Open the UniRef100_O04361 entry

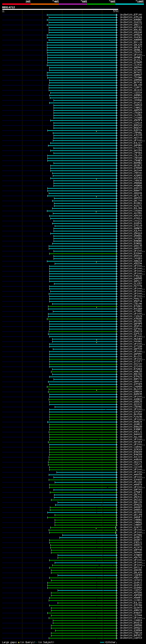tap(131, 37)
